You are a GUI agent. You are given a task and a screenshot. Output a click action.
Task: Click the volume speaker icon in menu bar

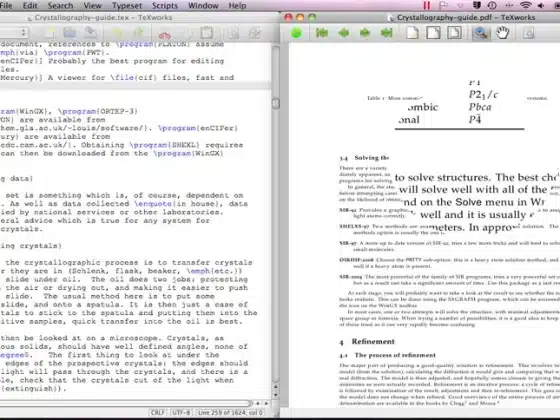click(541, 5)
